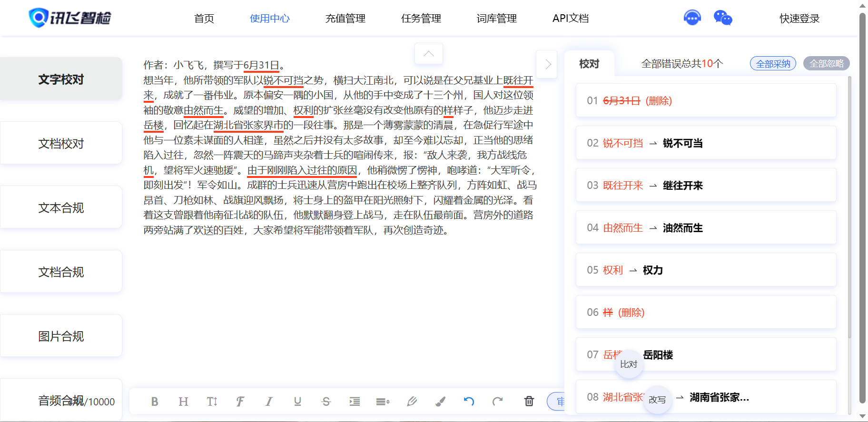This screenshot has height=422, width=868.
Task: Select 图片合规 in left sidebar
Action: [x=61, y=336]
